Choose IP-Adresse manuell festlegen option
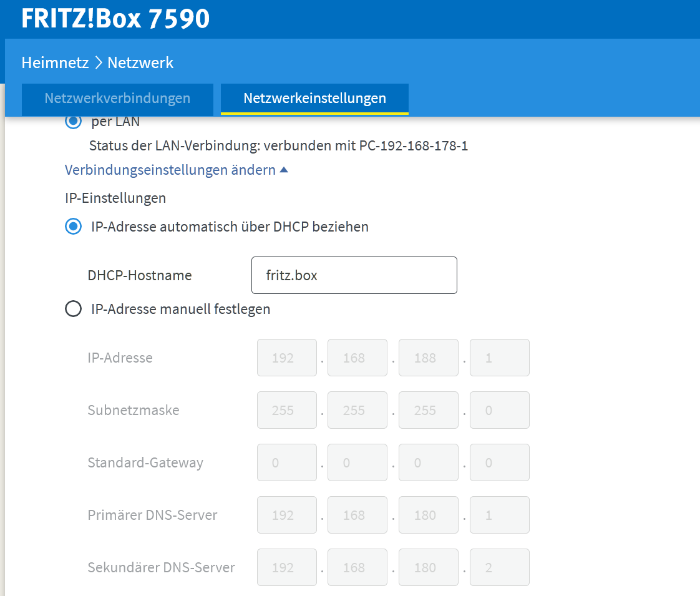Image resolution: width=700 pixels, height=596 pixels. [73, 308]
